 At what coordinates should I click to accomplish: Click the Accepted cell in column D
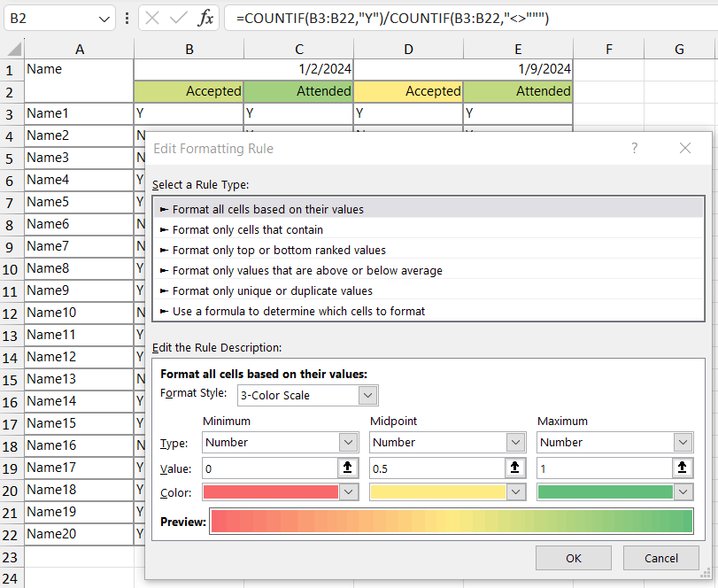[x=408, y=91]
